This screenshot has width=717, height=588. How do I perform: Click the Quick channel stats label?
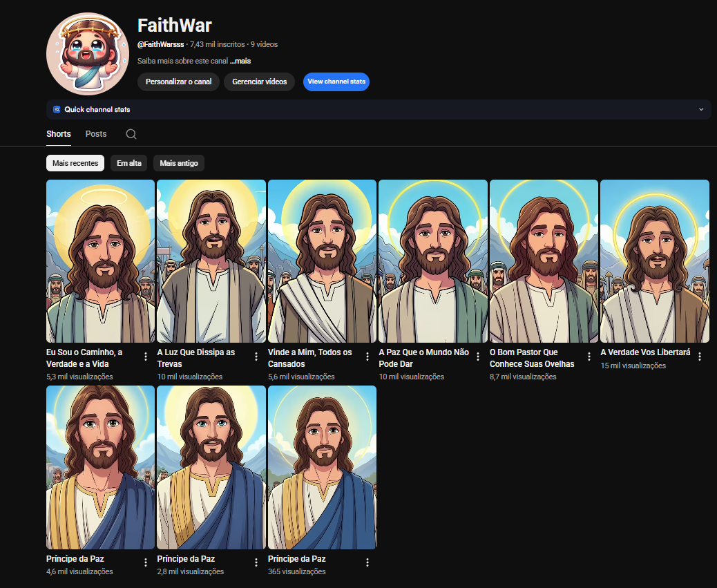(x=97, y=109)
